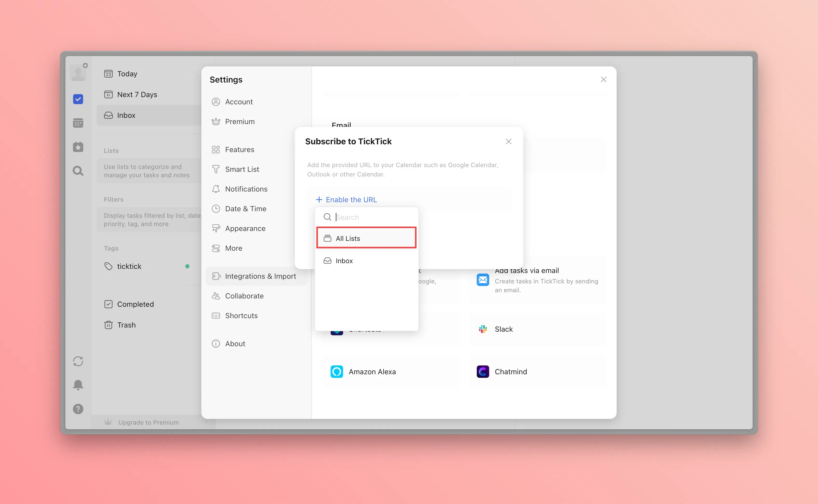Click the sync icon in left sidebar
Screen dimensions: 818x504
pyautogui.click(x=78, y=361)
